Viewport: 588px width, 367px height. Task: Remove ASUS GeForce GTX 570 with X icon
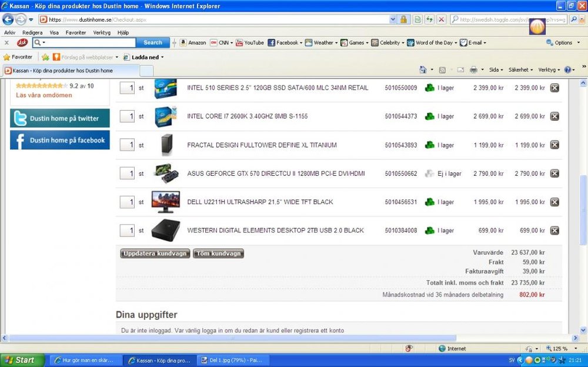554,174
